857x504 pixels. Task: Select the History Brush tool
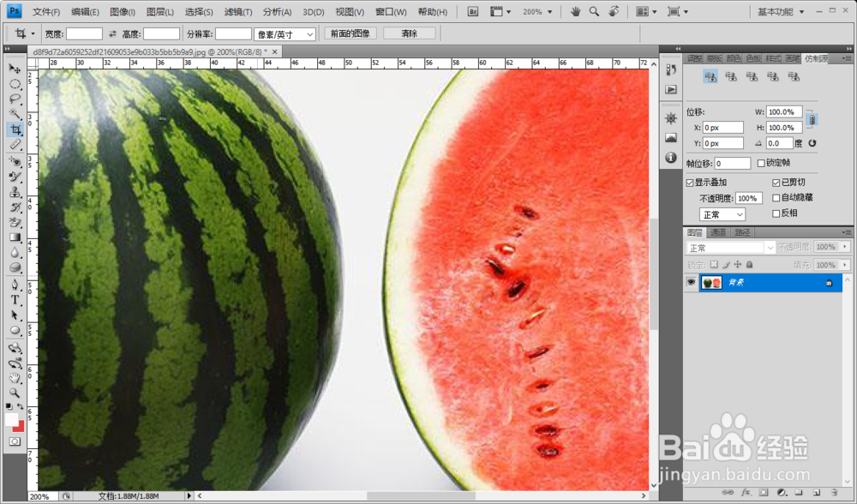(x=15, y=207)
